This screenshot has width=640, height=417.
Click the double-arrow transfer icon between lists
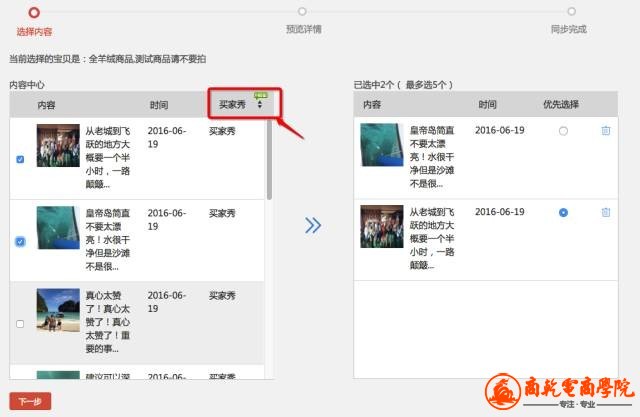point(312,226)
